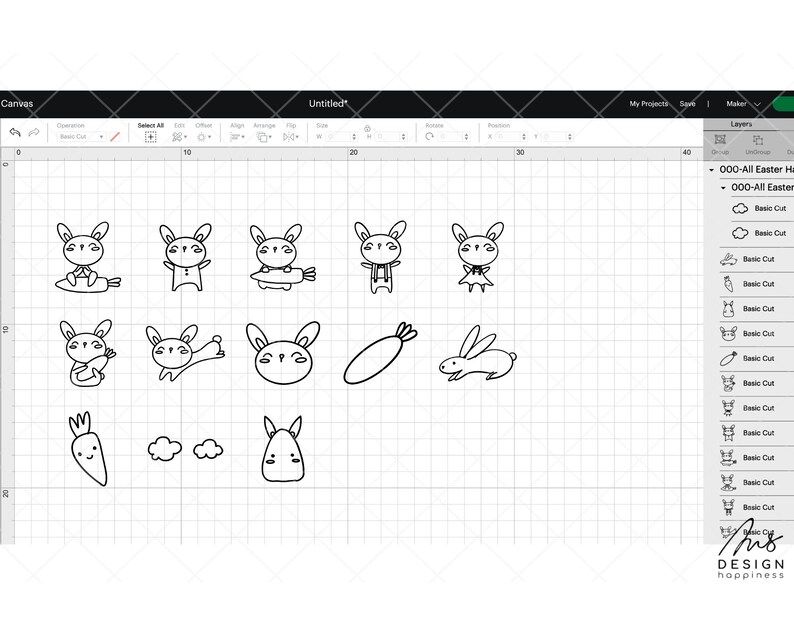
Task: Select the plain carrot Basic Cut layer
Action: (757, 358)
